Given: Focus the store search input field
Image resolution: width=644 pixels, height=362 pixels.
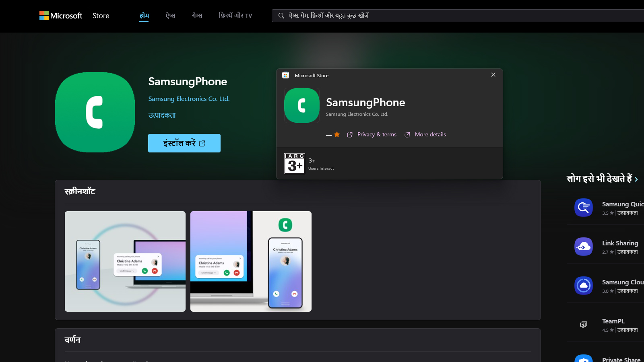Looking at the screenshot, I should click(x=458, y=16).
